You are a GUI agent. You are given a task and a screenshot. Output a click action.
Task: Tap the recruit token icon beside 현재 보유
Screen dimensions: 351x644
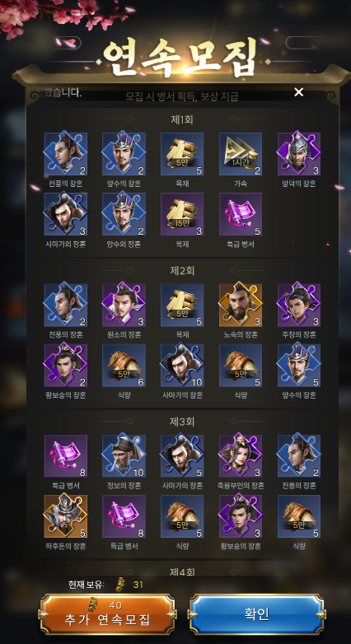click(x=120, y=584)
